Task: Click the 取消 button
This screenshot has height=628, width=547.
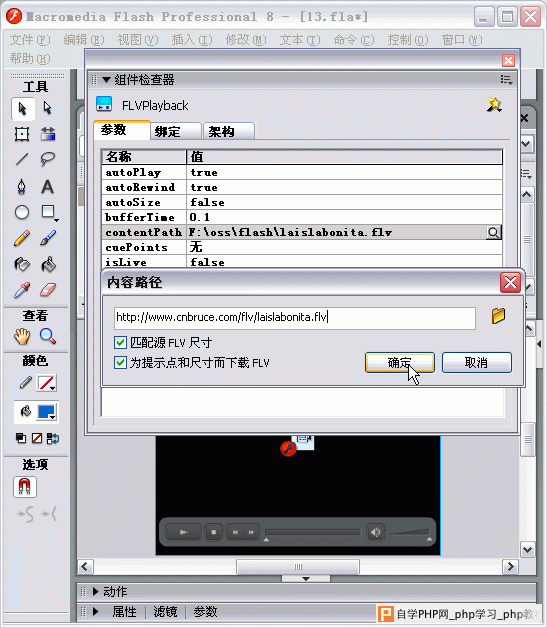Action: tap(477, 362)
